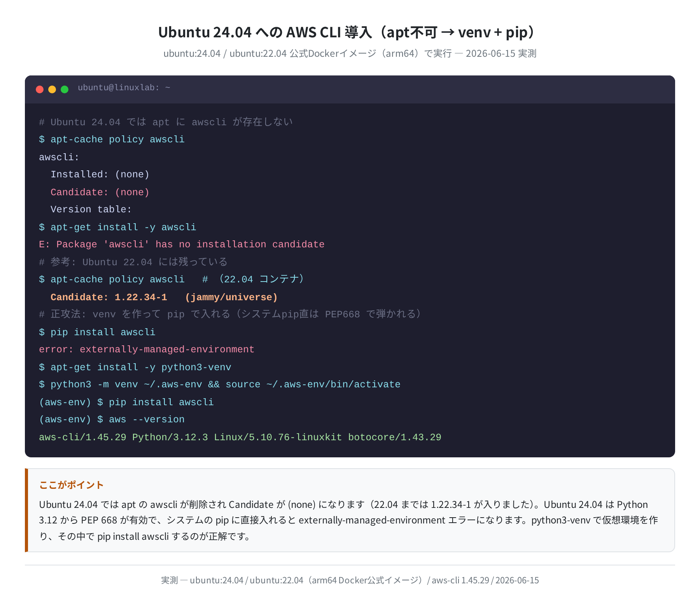700x602 pixels.
Task: Click the orange 'Candidate: 1.22.34-1' line
Action: [x=164, y=297]
